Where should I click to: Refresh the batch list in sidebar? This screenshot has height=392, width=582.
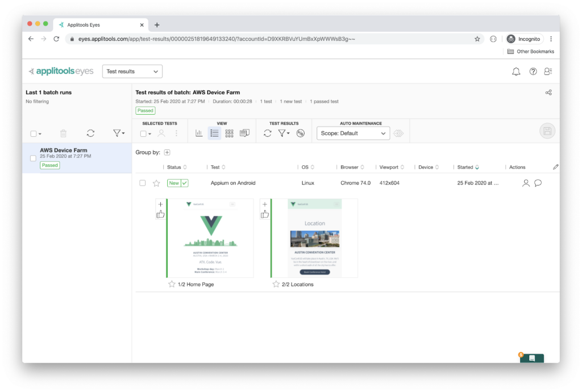tap(90, 134)
